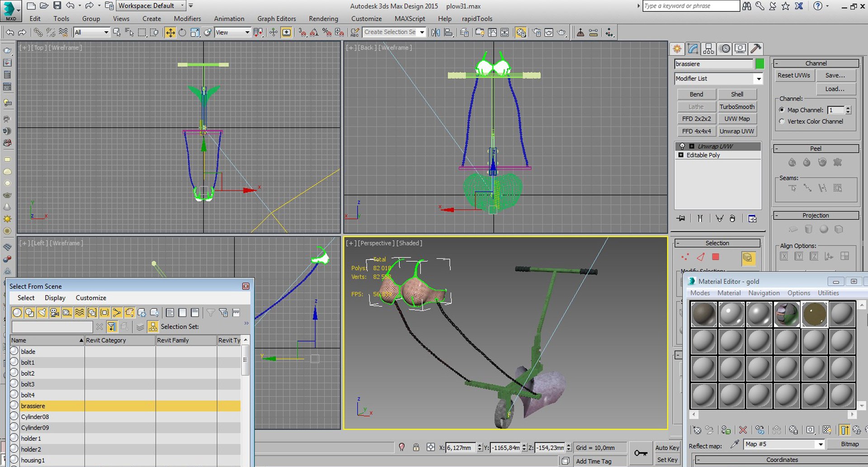This screenshot has width=868, height=467.
Task: Click the Save... button in Channel rollout
Action: click(x=835, y=76)
